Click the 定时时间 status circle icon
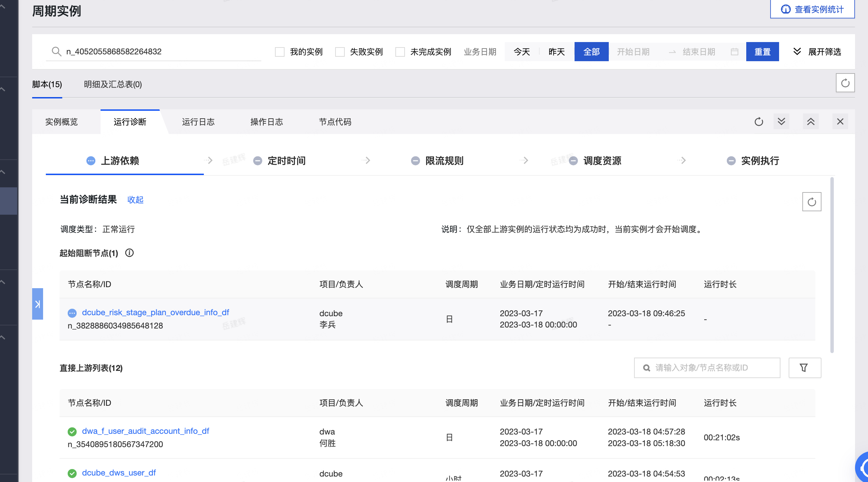The image size is (868, 482). point(258,161)
